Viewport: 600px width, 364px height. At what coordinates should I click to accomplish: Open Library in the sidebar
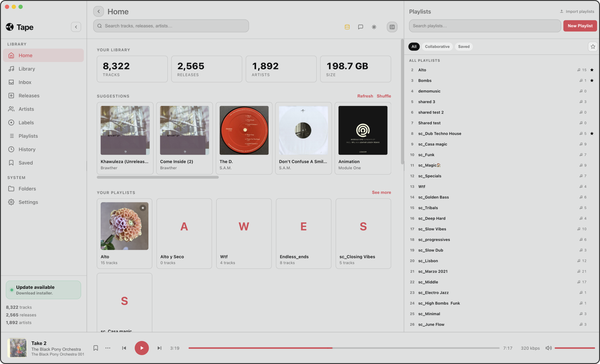tap(43, 69)
